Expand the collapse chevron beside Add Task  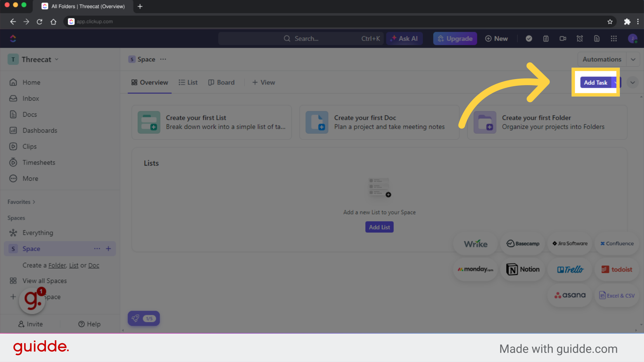(633, 82)
